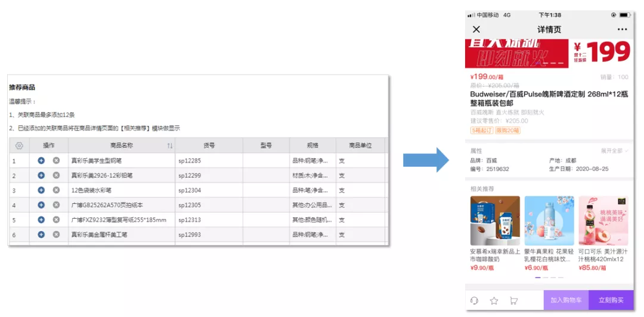Close the 详情页 with the X icon

pyautogui.click(x=476, y=29)
